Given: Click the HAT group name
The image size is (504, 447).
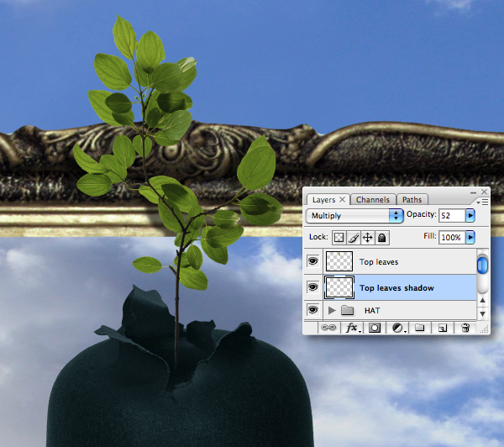Looking at the screenshot, I should coord(372,311).
